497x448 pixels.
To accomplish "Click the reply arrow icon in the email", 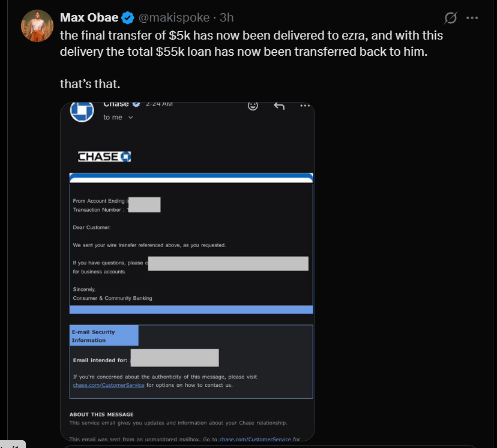I will [279, 105].
